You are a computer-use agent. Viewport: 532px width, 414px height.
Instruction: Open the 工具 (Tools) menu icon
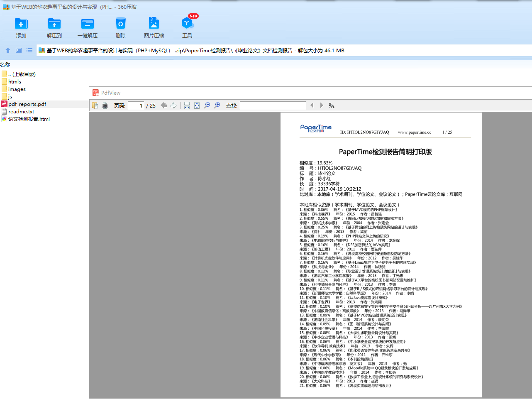point(187,24)
